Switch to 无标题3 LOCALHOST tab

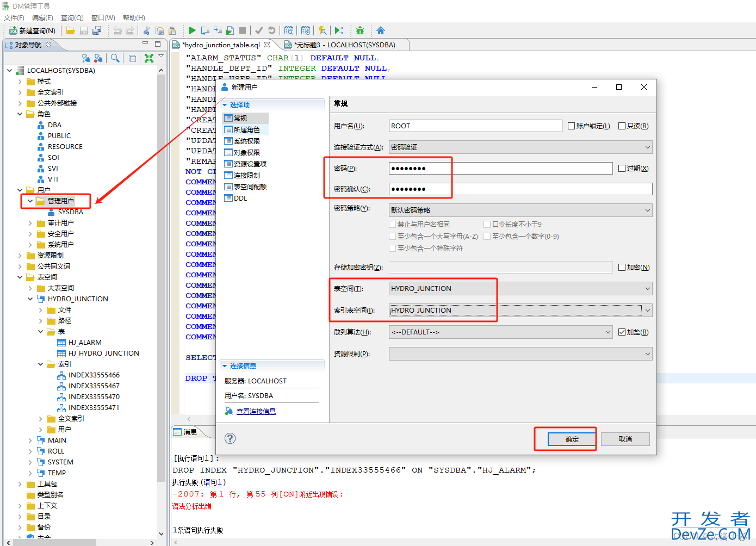[345, 45]
